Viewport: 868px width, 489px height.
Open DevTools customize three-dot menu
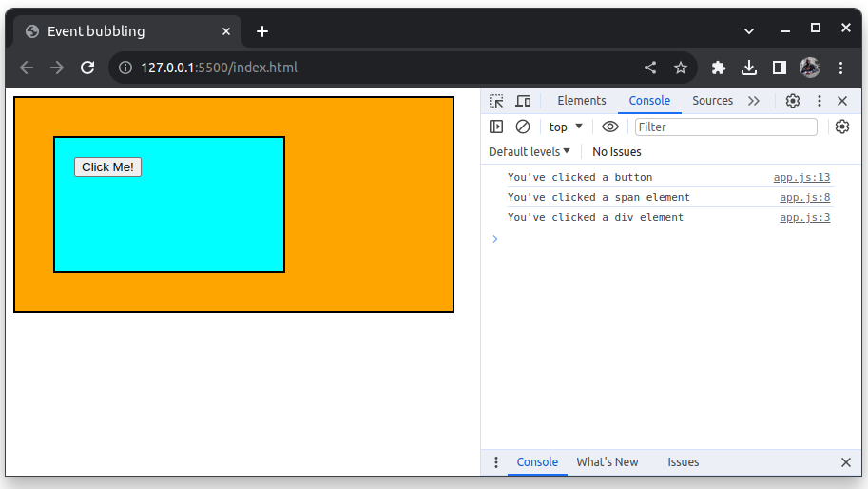[x=820, y=101]
